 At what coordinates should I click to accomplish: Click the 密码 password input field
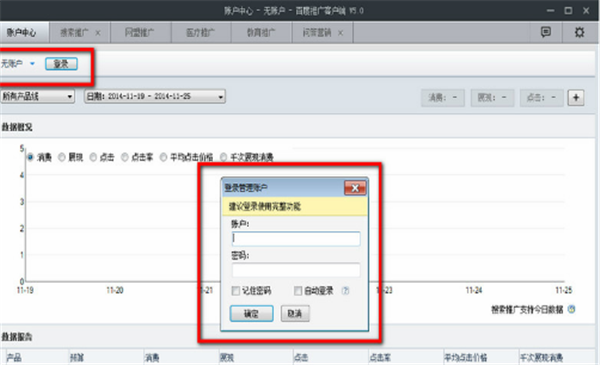(296, 270)
